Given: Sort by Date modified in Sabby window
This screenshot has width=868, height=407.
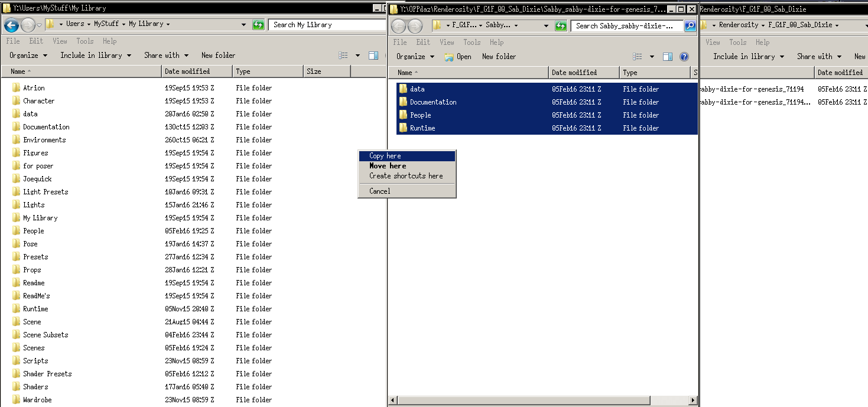Looking at the screenshot, I should tap(584, 73).
